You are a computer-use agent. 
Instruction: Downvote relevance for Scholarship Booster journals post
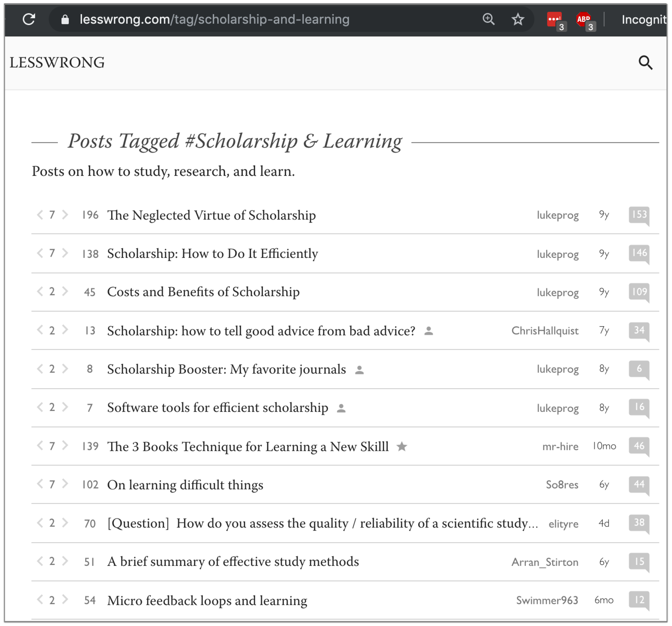[x=40, y=369]
